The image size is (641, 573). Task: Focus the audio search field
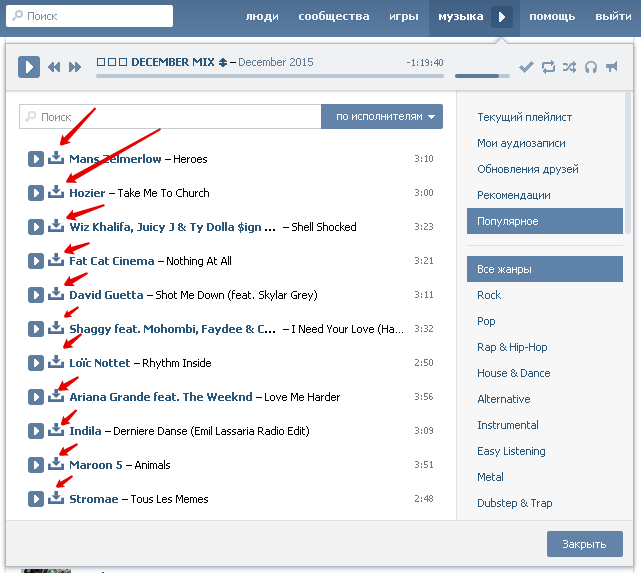[x=170, y=117]
